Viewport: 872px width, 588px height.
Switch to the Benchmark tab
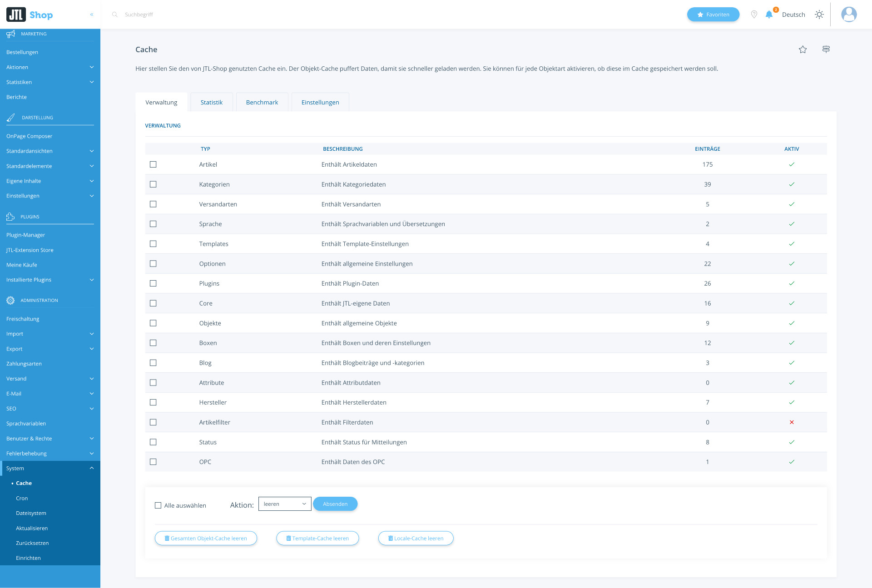point(262,102)
